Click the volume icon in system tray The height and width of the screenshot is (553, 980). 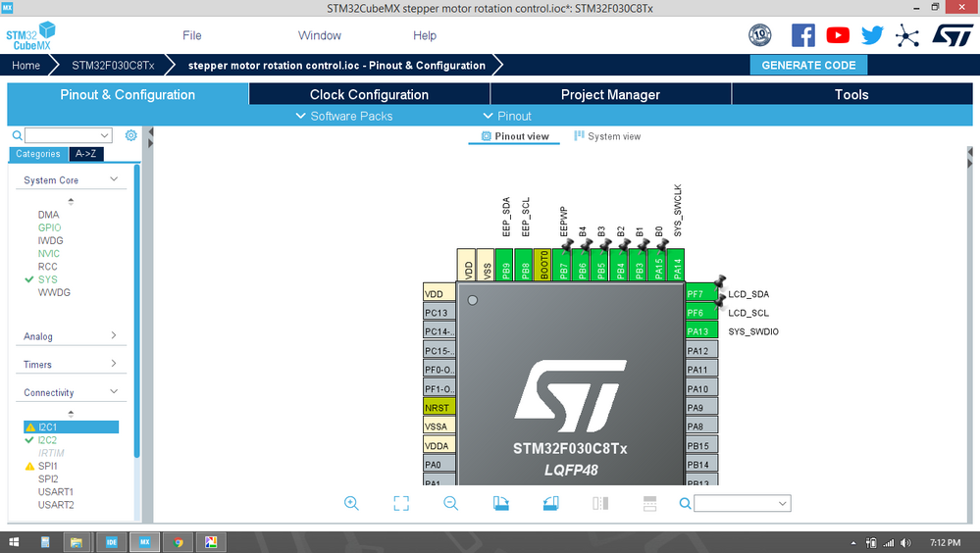[905, 543]
